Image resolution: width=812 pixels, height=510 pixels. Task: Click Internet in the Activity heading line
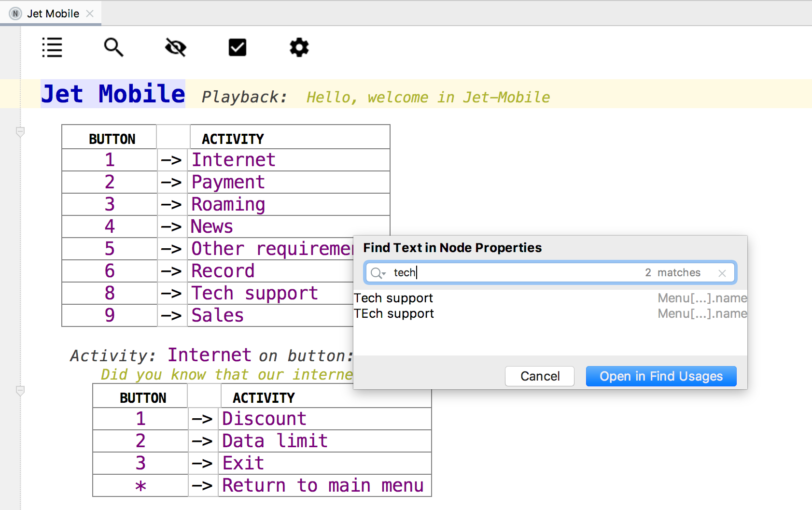click(210, 355)
